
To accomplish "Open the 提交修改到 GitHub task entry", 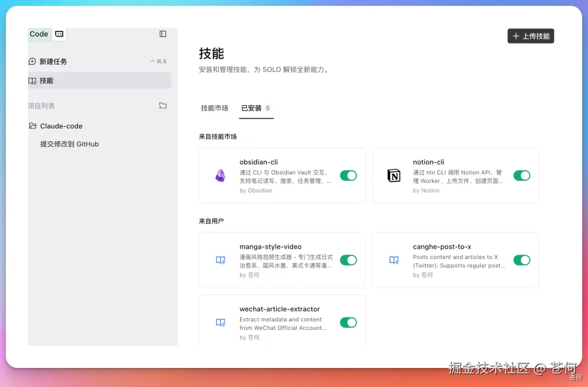I will [x=69, y=144].
